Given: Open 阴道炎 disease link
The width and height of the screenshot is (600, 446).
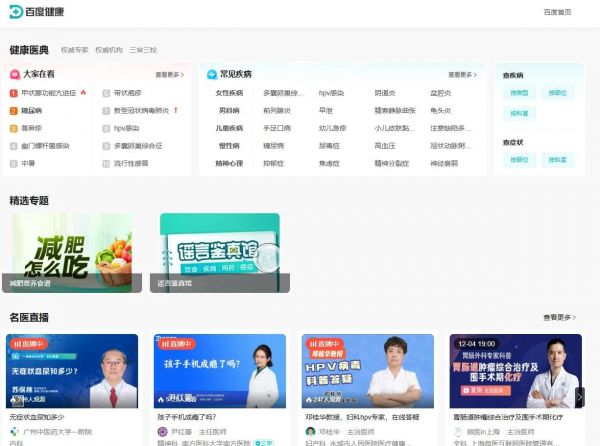Looking at the screenshot, I should tap(385, 93).
